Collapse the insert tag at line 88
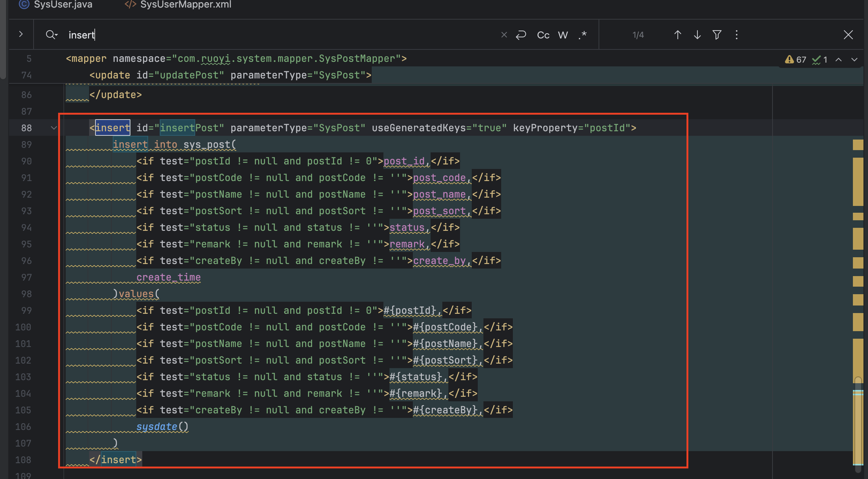Screen dimensions: 868x479 coord(54,128)
